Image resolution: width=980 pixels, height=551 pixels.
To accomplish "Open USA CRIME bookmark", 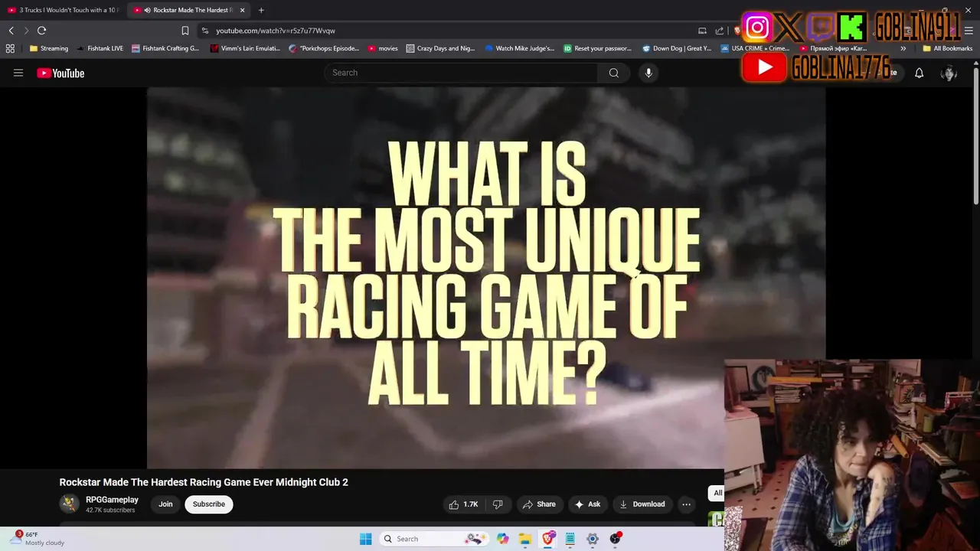I will point(755,48).
